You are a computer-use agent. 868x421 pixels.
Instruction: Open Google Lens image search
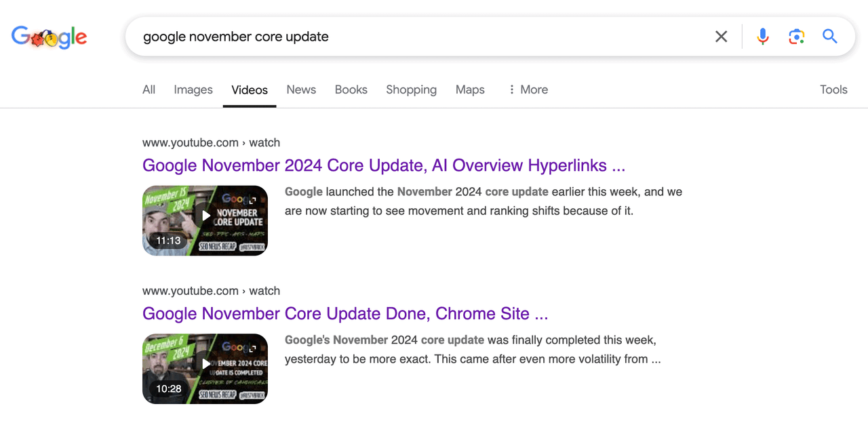point(796,37)
